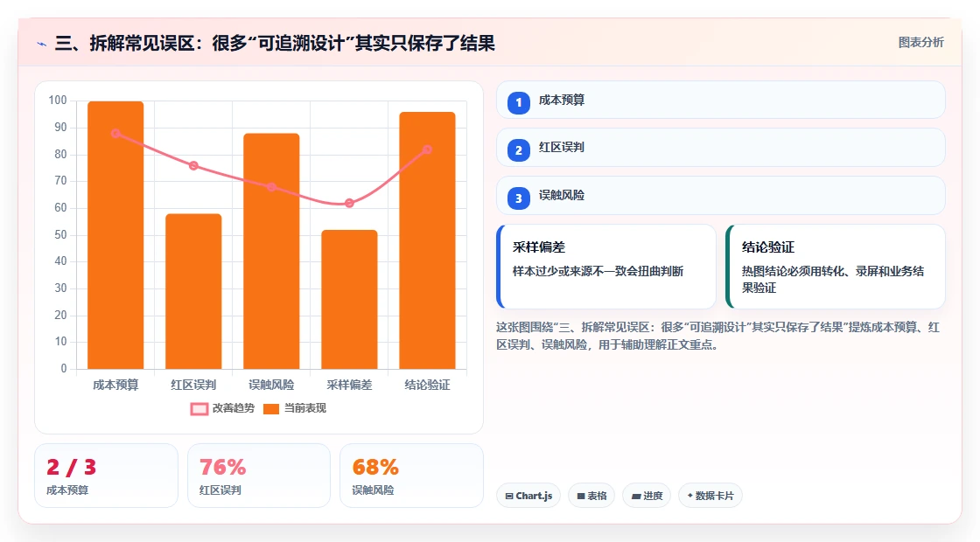Image resolution: width=980 pixels, height=542 pixels.
Task: Click the number 1 badge for 成本预算
Action: (519, 102)
